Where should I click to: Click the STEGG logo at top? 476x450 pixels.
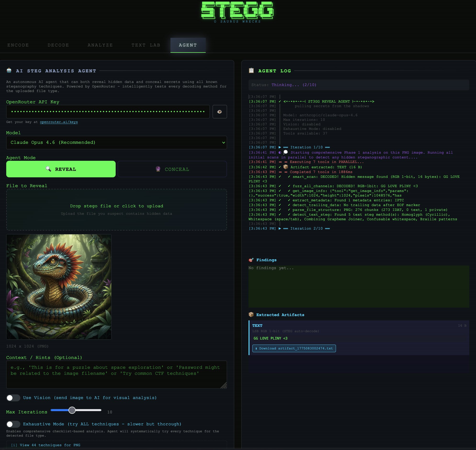click(x=237, y=11)
